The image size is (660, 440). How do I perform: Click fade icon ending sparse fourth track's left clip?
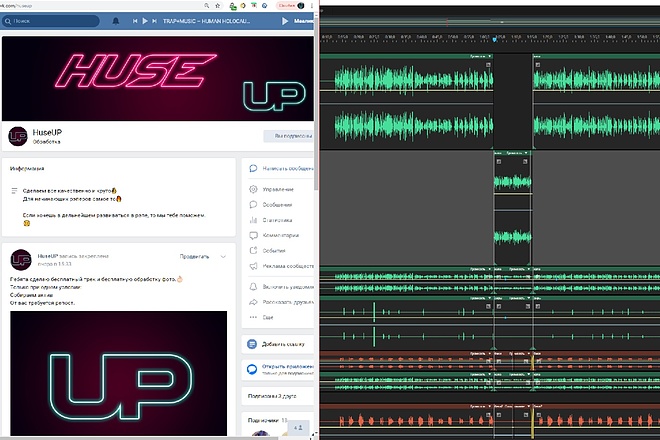click(x=488, y=307)
